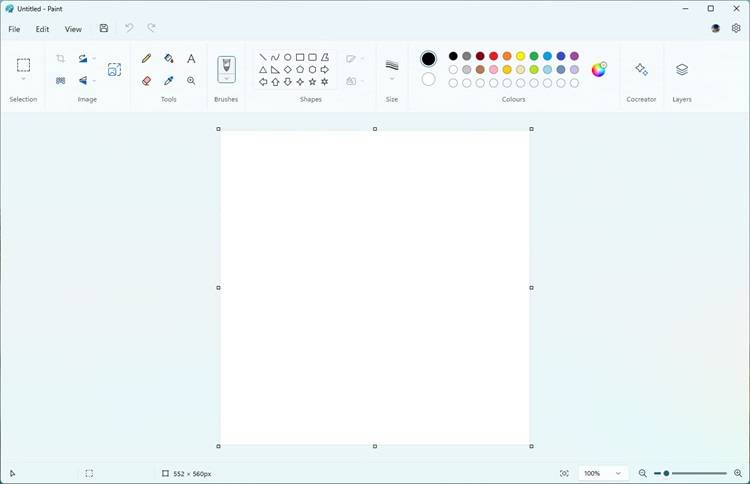Select the Colour picker eyedropper tool
The image size is (750, 484).
pyautogui.click(x=168, y=80)
